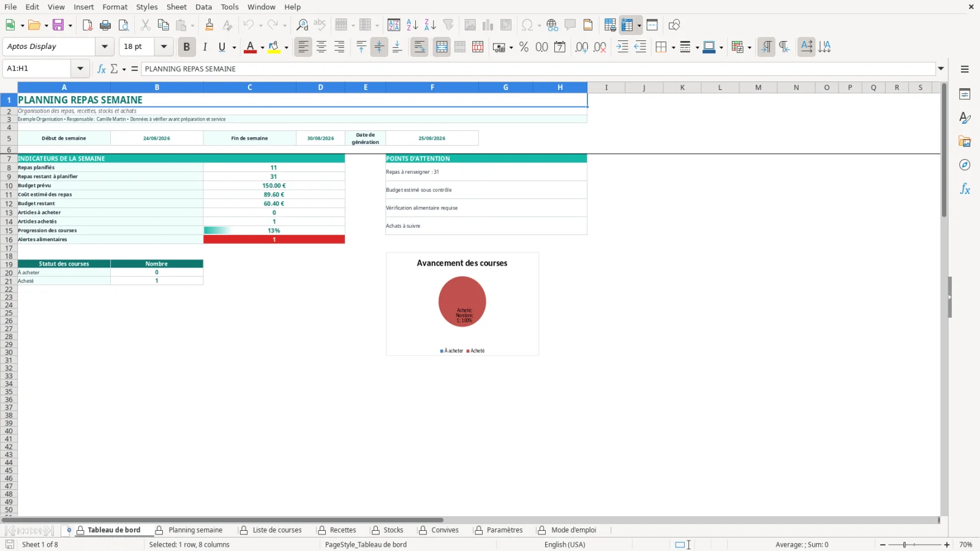Screen dimensions: 980x551
Task: Click the Save document icon
Action: pyautogui.click(x=58, y=25)
